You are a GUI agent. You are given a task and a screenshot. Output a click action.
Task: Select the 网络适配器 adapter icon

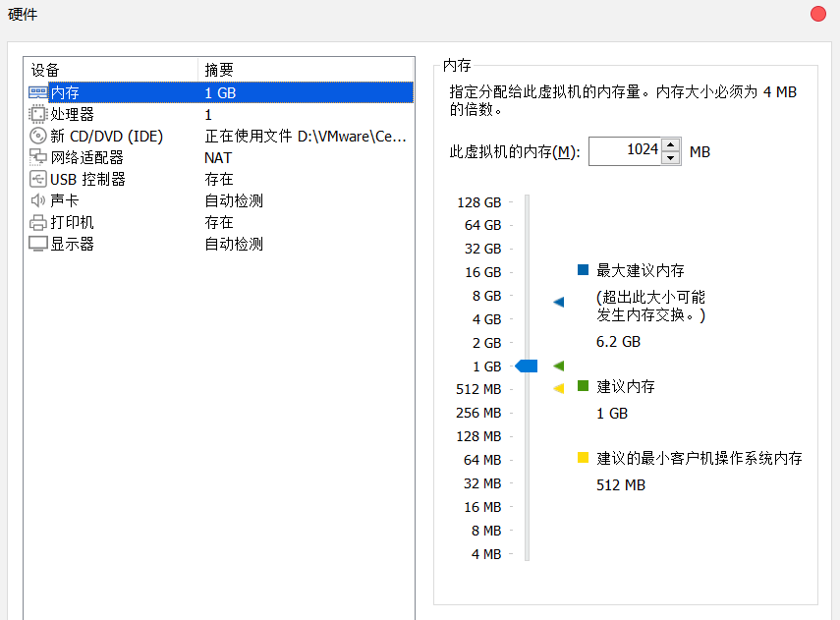pos(37,157)
